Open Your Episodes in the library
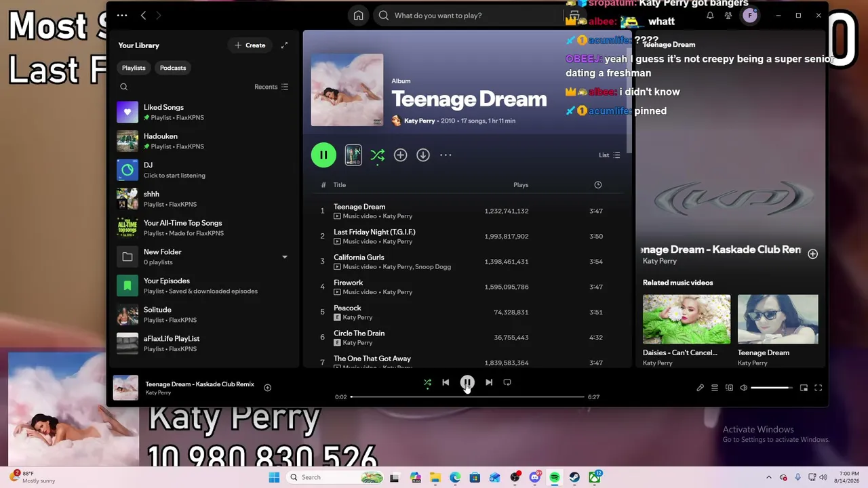Viewport: 868px width, 488px height. coord(203,285)
